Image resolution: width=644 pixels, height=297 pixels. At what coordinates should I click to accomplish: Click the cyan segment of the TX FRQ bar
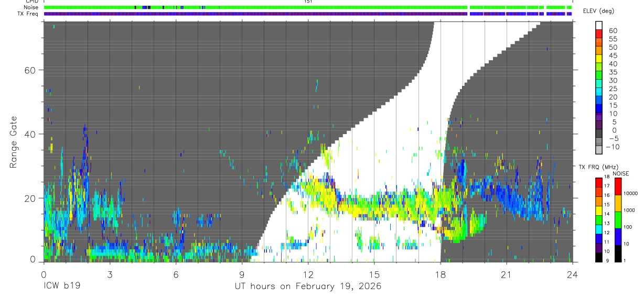click(x=599, y=229)
